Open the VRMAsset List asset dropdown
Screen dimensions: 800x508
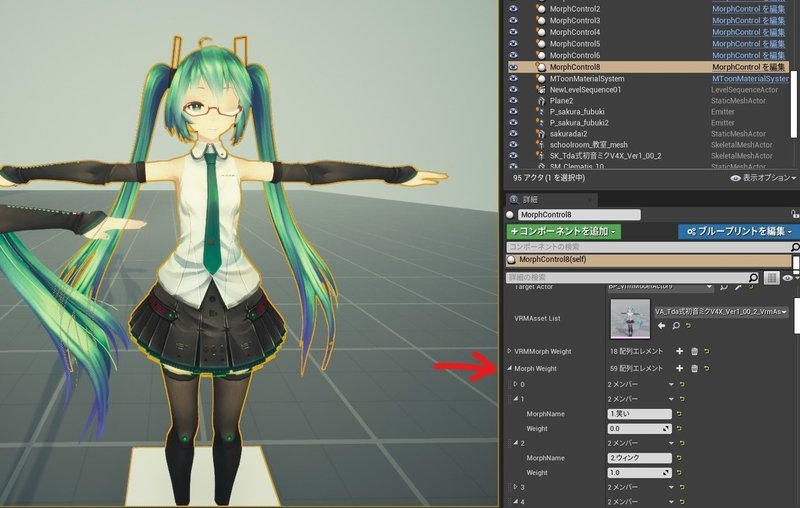coord(720,312)
